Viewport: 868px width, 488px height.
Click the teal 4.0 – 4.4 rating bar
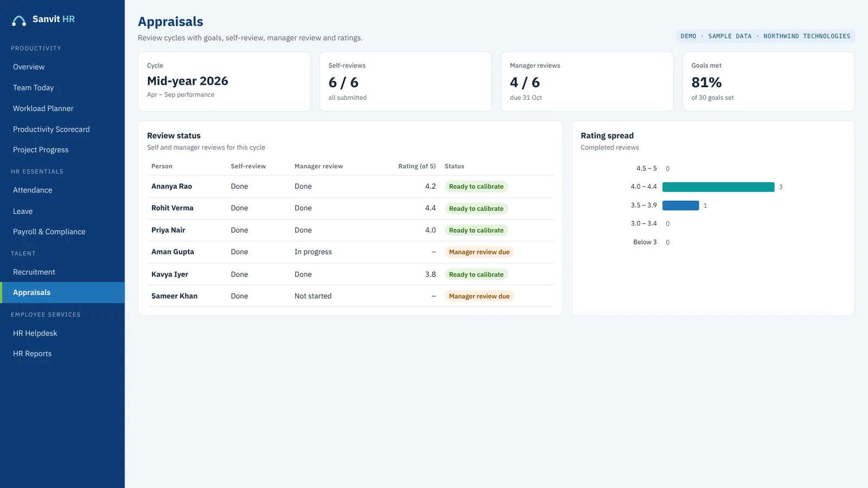coord(718,187)
